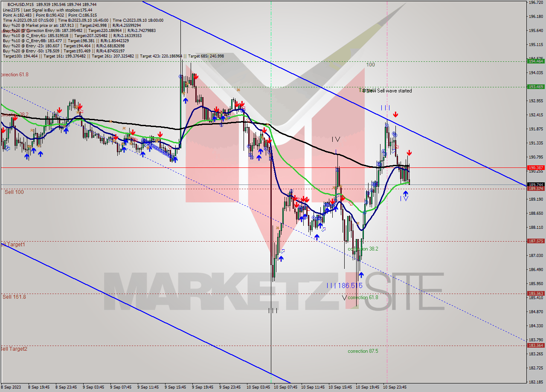Click the 187.030 price axis label
This screenshot has height=392, width=546.
point(536,256)
